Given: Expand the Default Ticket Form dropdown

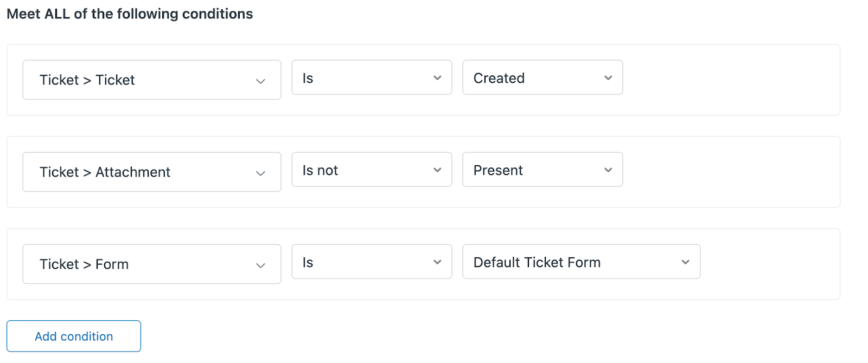Looking at the screenshot, I should pyautogui.click(x=580, y=262).
